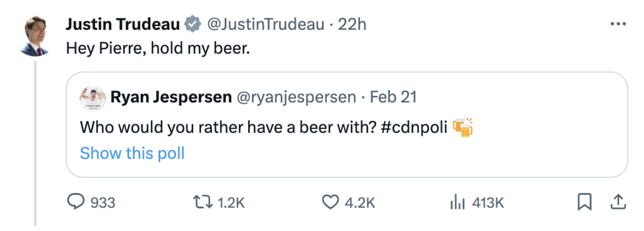644x231 pixels.
Task: Click the 4.2K likes count
Action: (x=360, y=202)
